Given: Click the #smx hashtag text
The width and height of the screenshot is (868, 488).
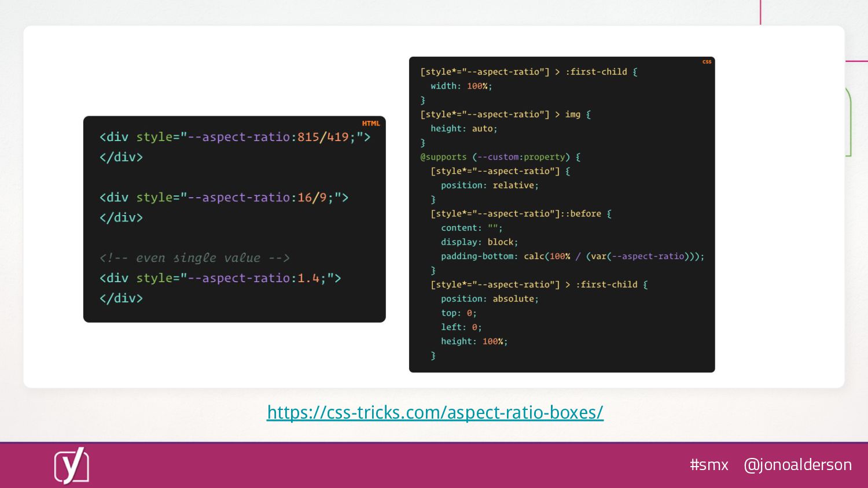Looking at the screenshot, I should click(x=709, y=464).
